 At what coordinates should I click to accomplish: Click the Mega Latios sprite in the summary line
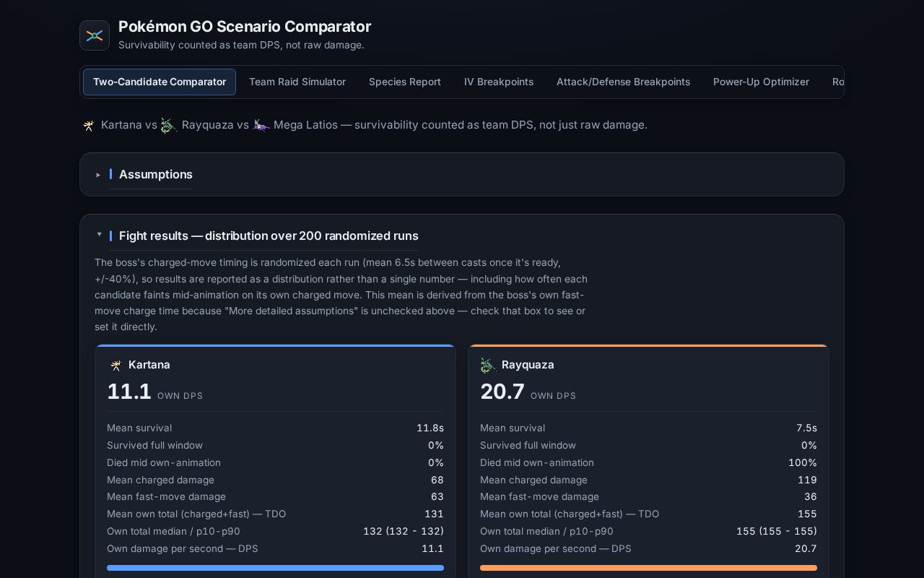click(x=261, y=126)
